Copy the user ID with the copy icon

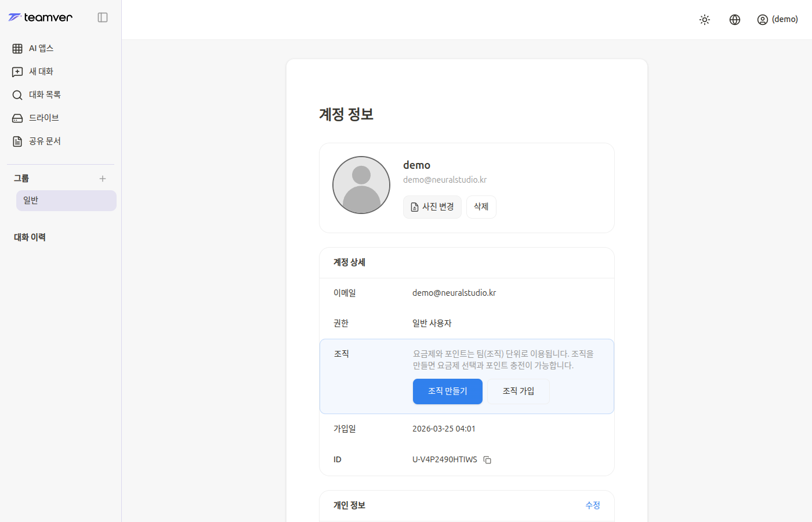click(487, 459)
